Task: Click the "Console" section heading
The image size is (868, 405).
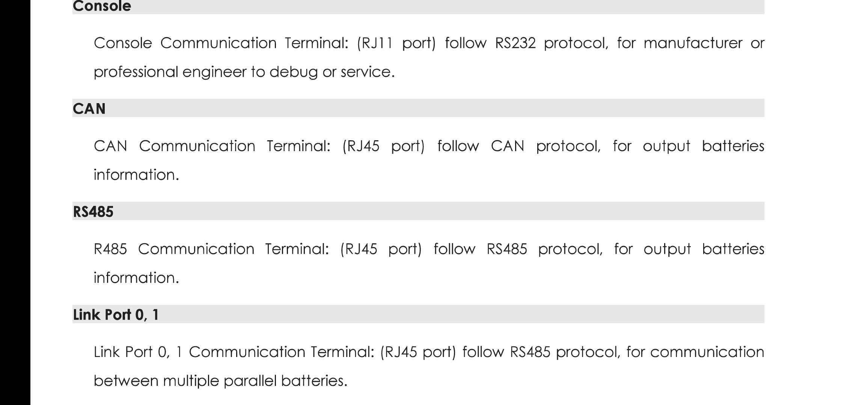Action: [102, 6]
